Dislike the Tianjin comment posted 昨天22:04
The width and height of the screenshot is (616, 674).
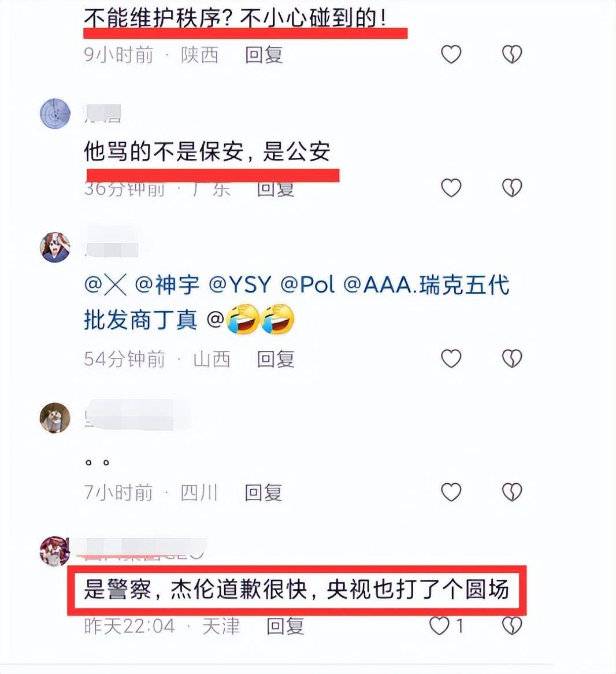(x=512, y=626)
